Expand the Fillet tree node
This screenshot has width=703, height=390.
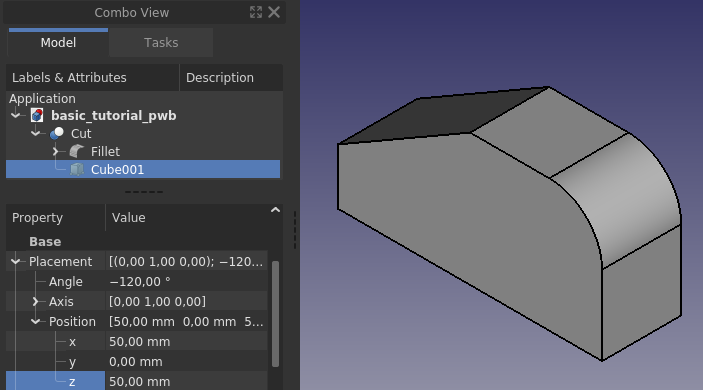pos(56,152)
